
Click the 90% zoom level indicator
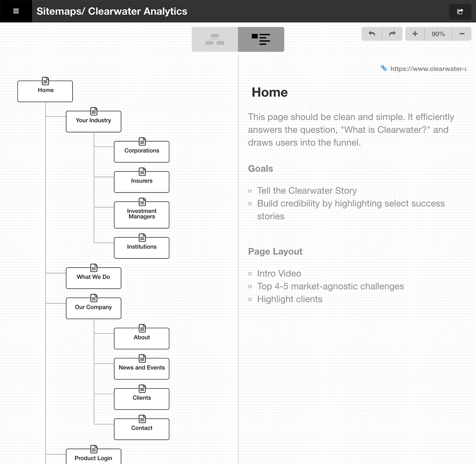pos(438,34)
